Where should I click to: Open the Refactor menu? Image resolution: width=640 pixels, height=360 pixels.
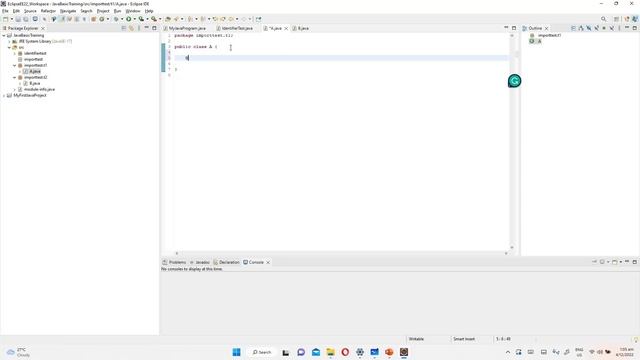click(x=48, y=11)
